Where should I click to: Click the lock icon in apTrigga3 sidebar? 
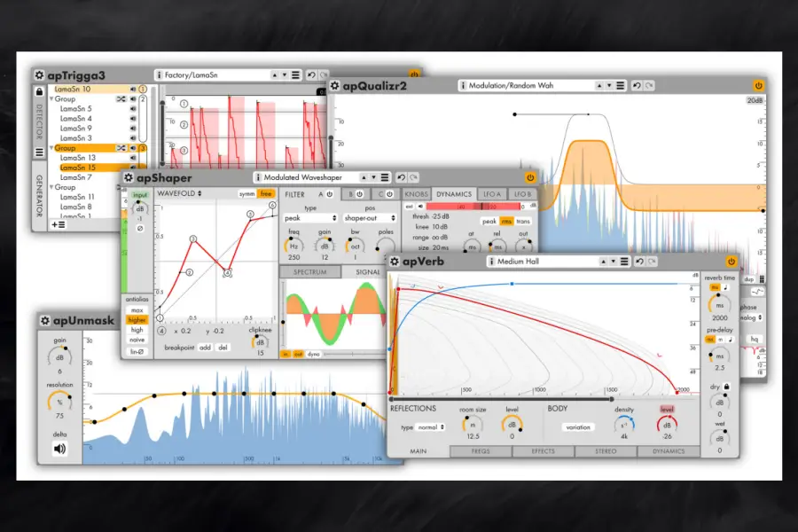coord(39,91)
